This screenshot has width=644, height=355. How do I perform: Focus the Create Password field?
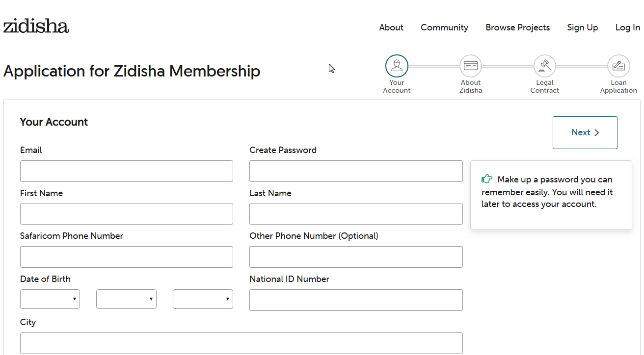tap(356, 171)
